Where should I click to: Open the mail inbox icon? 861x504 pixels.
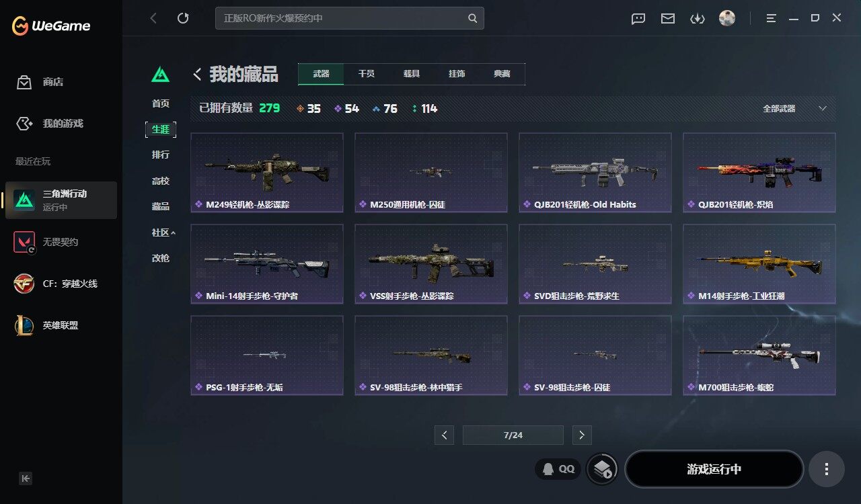[668, 18]
